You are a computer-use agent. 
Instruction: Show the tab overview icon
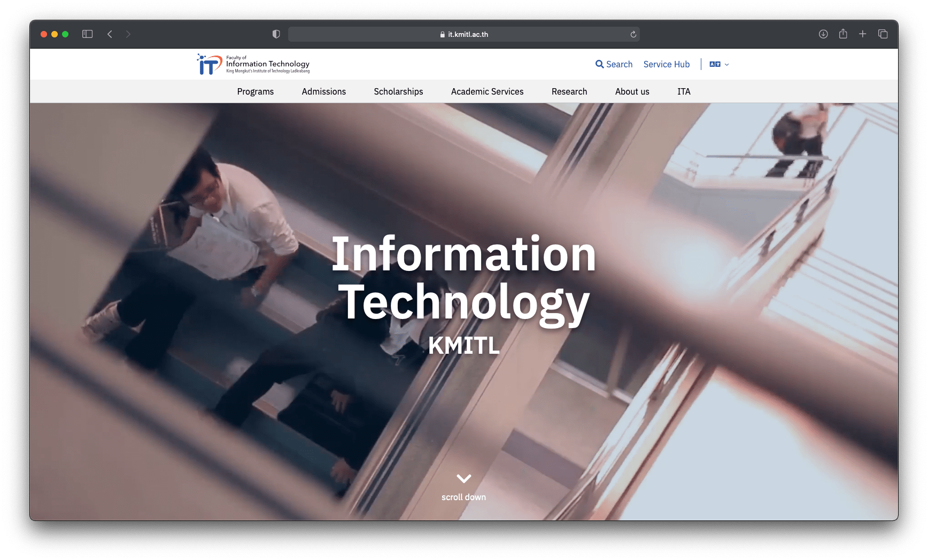pyautogui.click(x=883, y=34)
